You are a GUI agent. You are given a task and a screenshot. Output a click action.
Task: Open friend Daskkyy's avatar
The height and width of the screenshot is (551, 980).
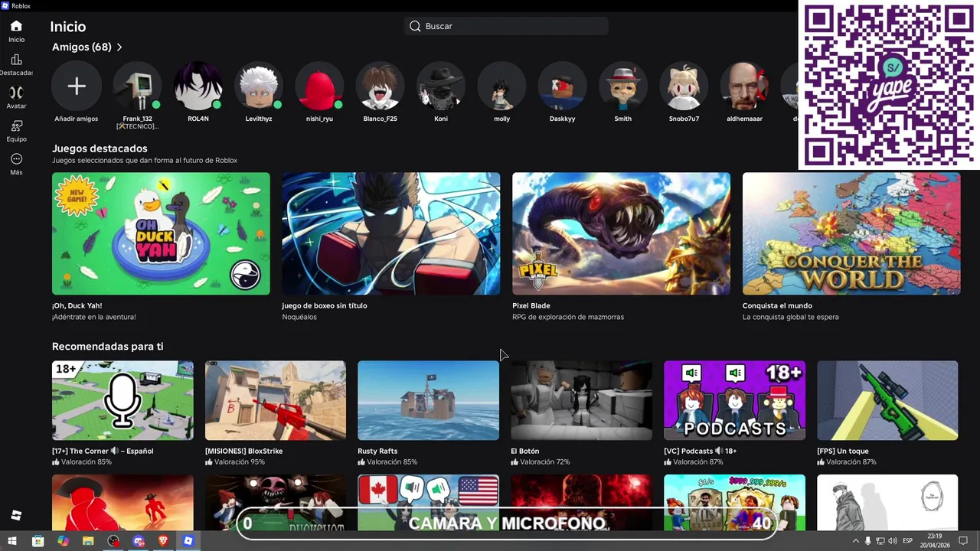[x=562, y=86]
